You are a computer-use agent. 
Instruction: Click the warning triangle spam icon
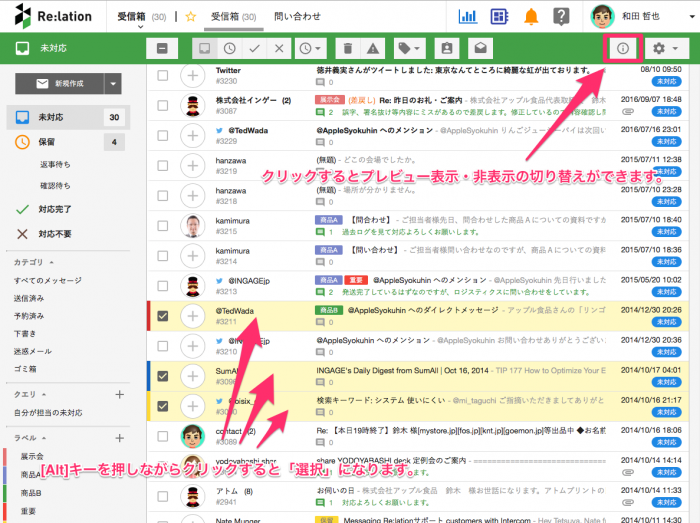372,48
